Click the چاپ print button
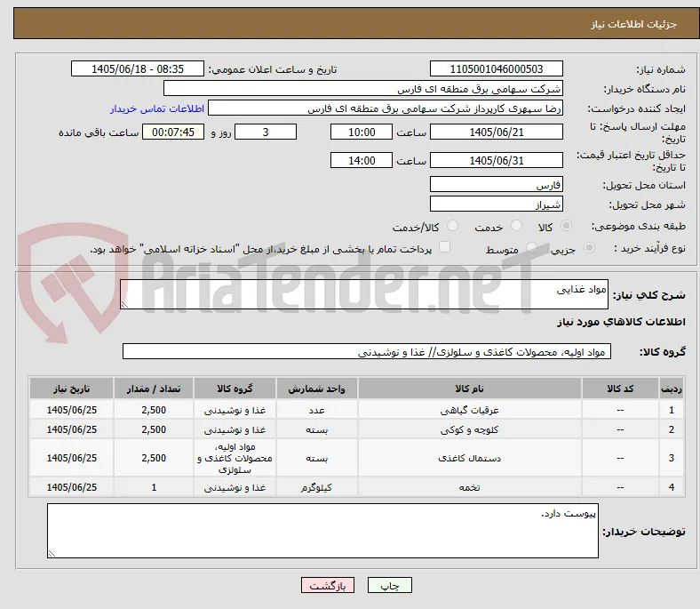 (390, 585)
